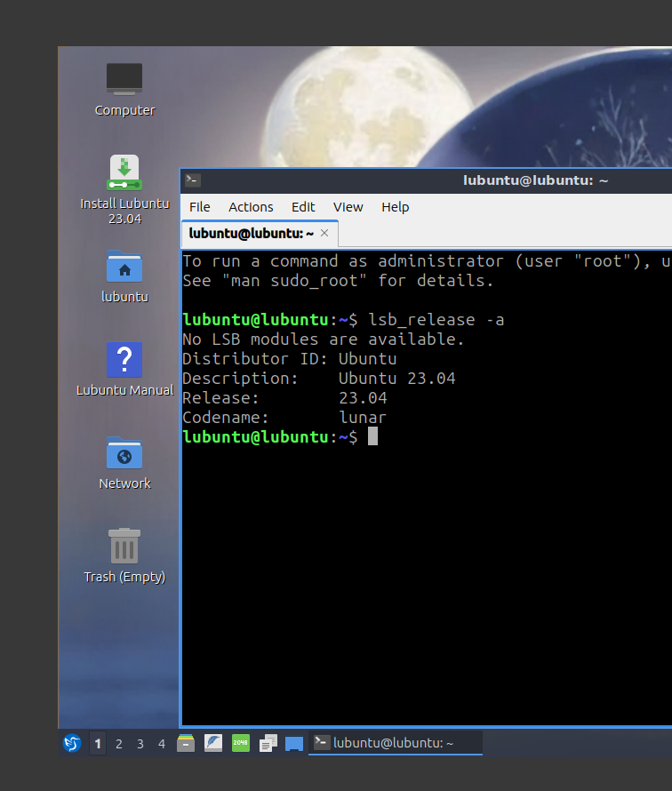
Task: Open the terminal View menu
Action: [x=348, y=207]
